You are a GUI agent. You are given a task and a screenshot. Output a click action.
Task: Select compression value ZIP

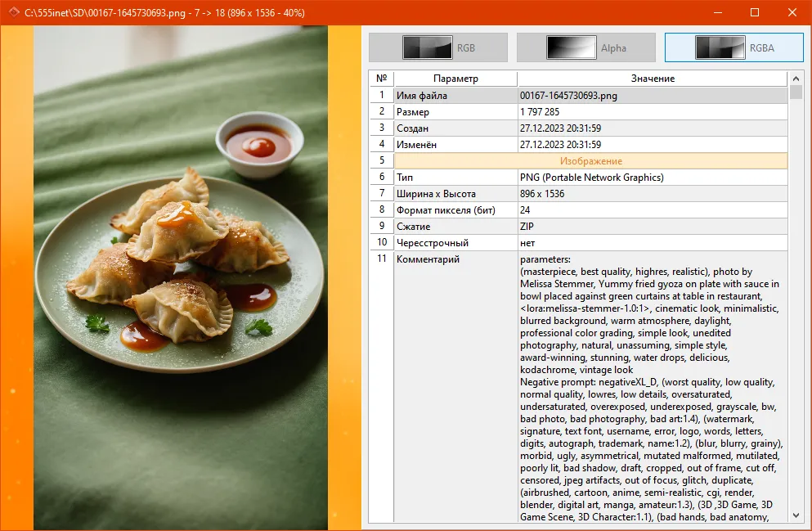point(653,227)
